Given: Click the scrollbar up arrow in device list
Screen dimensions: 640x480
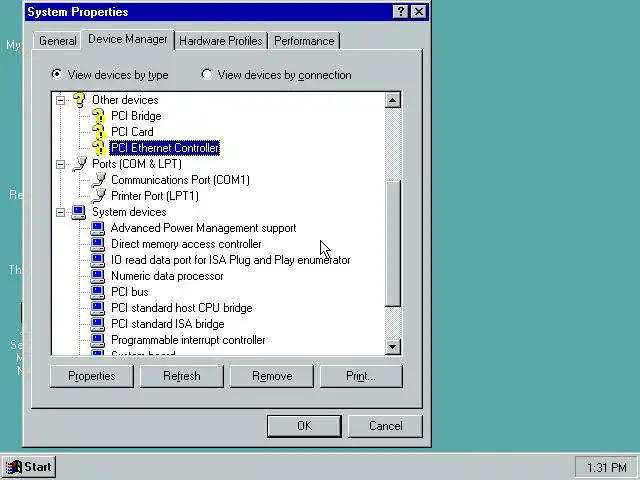Looking at the screenshot, I should click(x=393, y=100).
